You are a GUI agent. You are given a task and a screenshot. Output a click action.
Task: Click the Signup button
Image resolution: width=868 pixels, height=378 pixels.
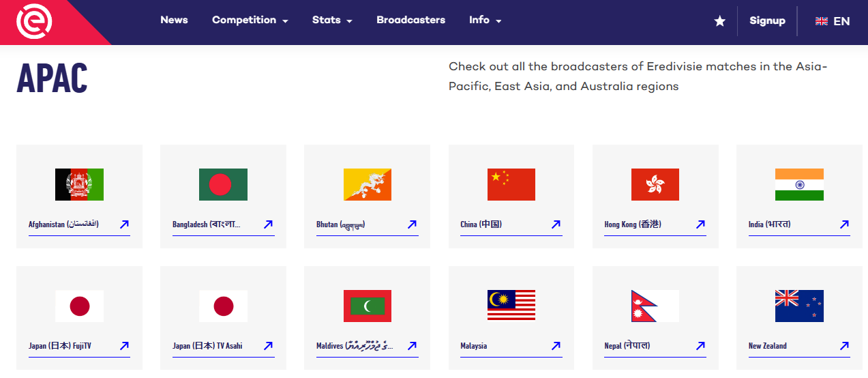click(767, 21)
